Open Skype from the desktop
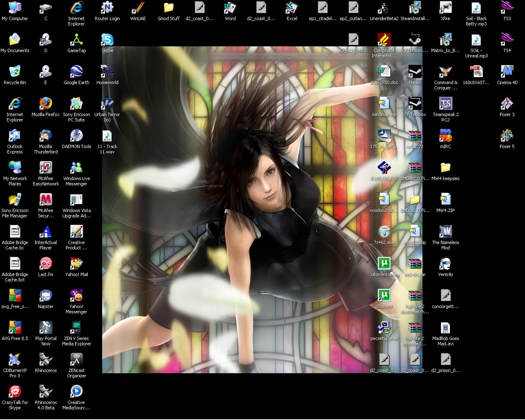Screen dimensions: 525x420 pos(107,40)
